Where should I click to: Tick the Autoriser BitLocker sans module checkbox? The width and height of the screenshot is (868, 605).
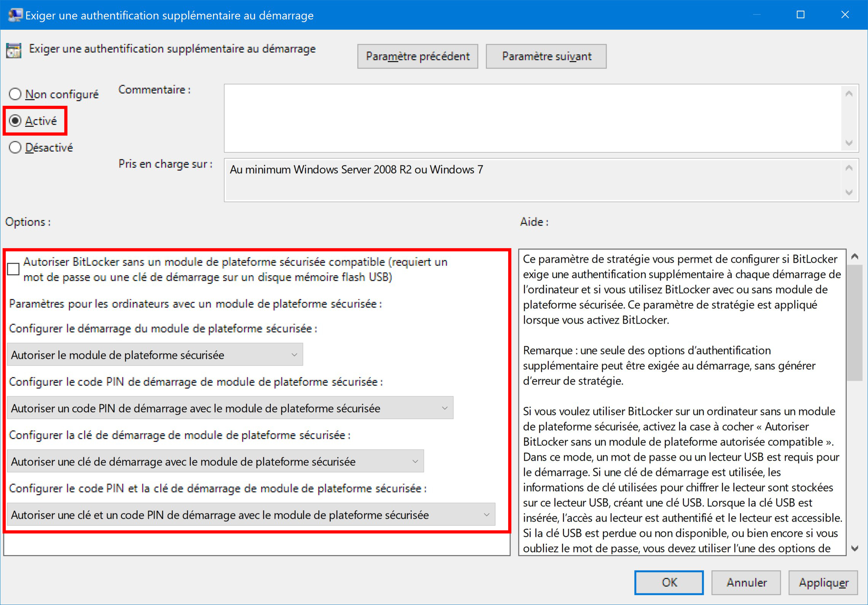13,269
